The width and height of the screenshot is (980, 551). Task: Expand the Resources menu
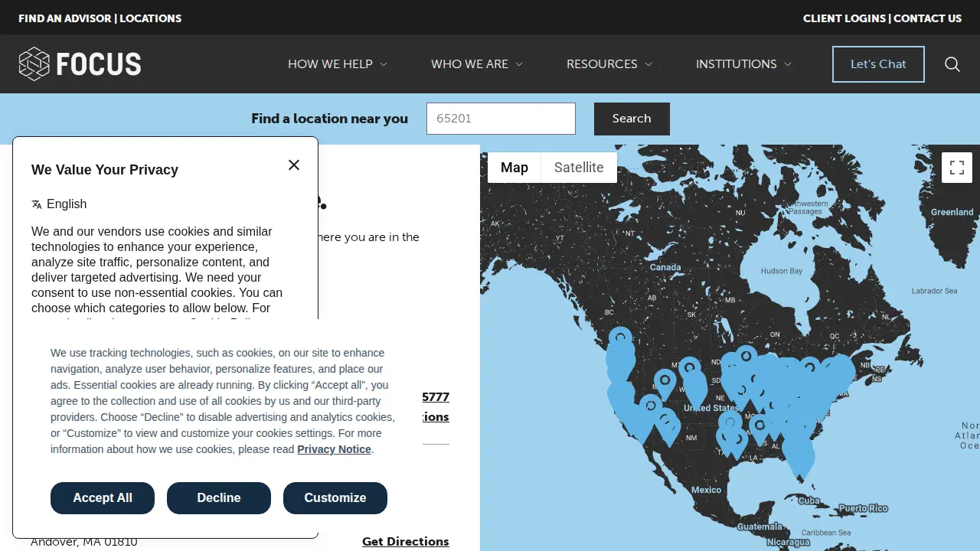609,64
